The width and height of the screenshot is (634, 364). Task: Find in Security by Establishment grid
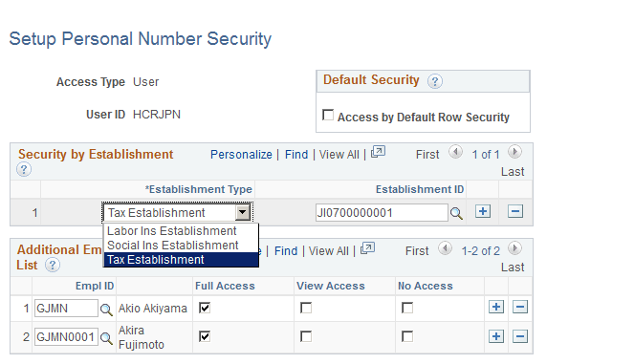coord(296,155)
